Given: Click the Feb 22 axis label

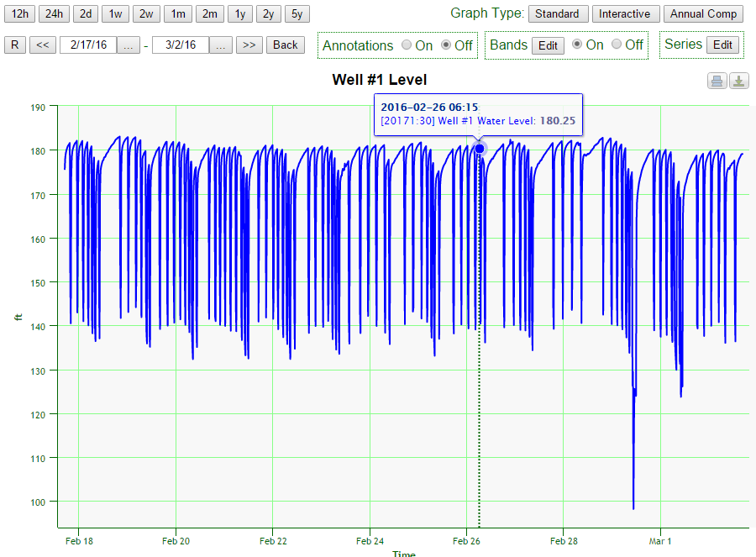Looking at the screenshot, I should click(x=273, y=541).
